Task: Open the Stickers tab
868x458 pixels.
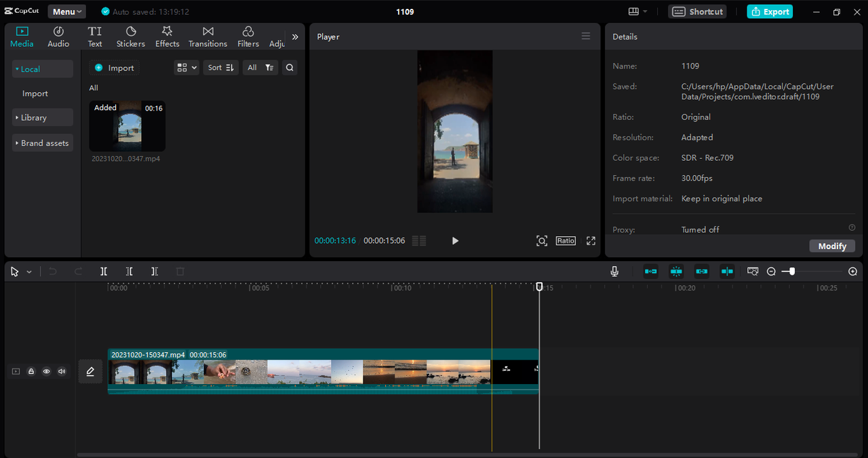Action: pyautogui.click(x=131, y=37)
